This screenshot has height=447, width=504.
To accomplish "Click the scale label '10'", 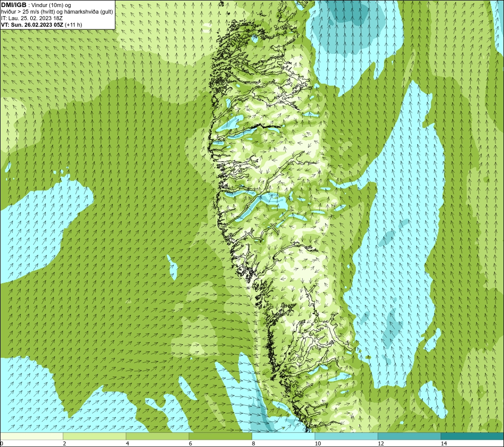I will tap(318, 443).
